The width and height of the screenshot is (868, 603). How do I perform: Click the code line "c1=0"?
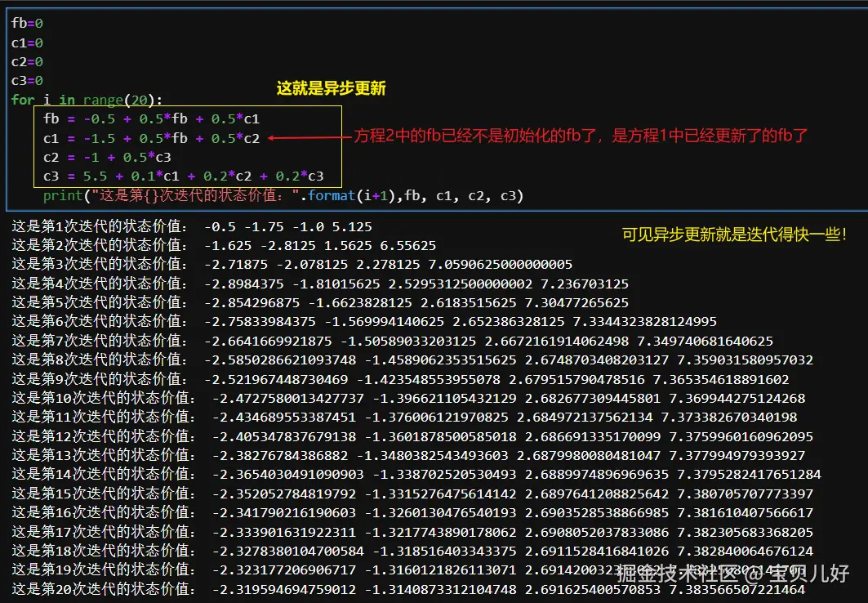[x=27, y=42]
